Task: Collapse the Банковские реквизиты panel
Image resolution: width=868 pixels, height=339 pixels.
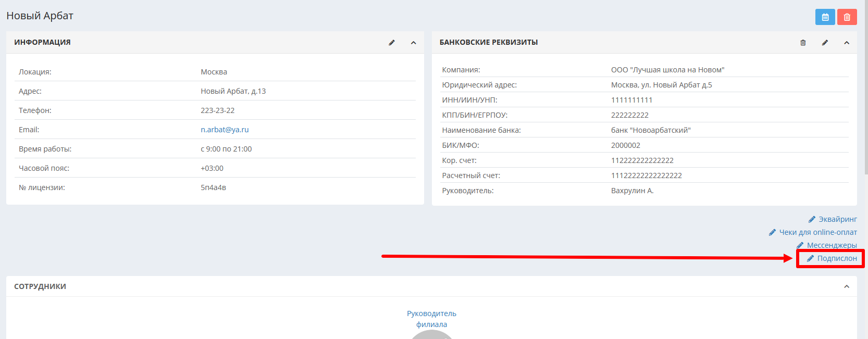Action: coord(847,43)
